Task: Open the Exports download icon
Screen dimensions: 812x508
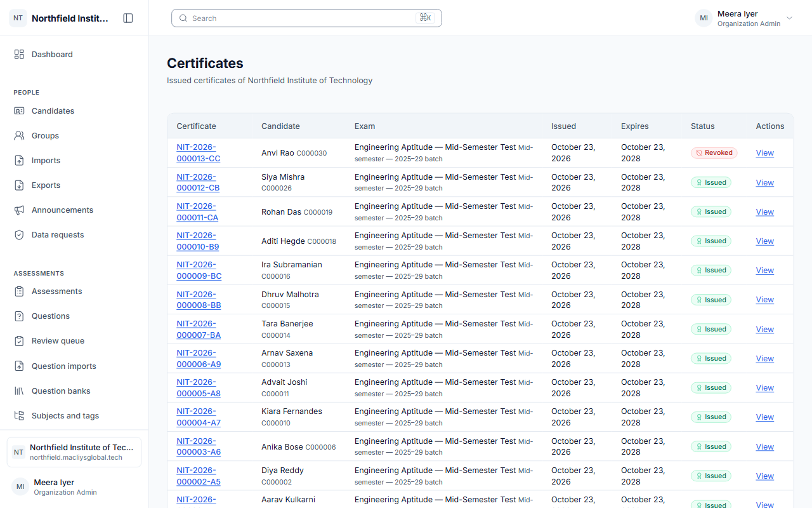Action: (x=19, y=185)
